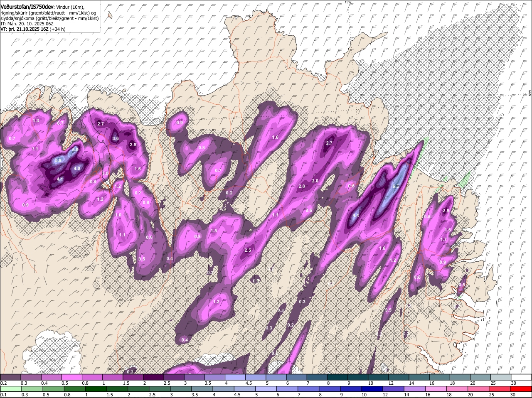The width and height of the screenshot is (532, 398).
Task: Click the '(+34 h)' forecast offset text
Action: (x=57, y=29)
